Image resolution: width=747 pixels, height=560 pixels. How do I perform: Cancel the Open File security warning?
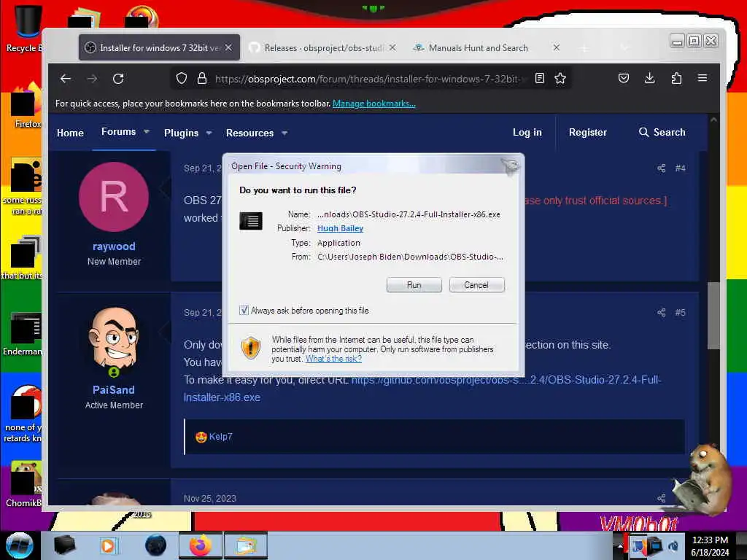coord(476,285)
